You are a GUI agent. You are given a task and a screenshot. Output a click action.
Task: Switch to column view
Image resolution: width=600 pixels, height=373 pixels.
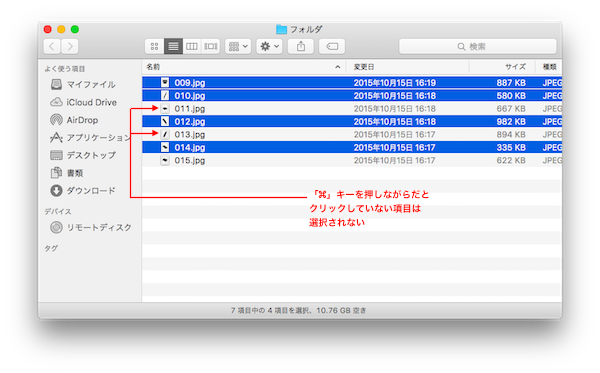pyautogui.click(x=192, y=47)
